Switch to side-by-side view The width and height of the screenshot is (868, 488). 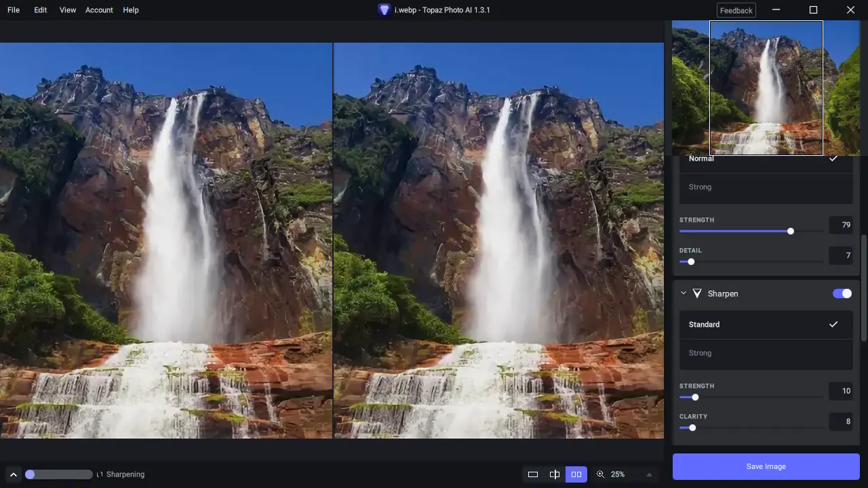(x=576, y=474)
